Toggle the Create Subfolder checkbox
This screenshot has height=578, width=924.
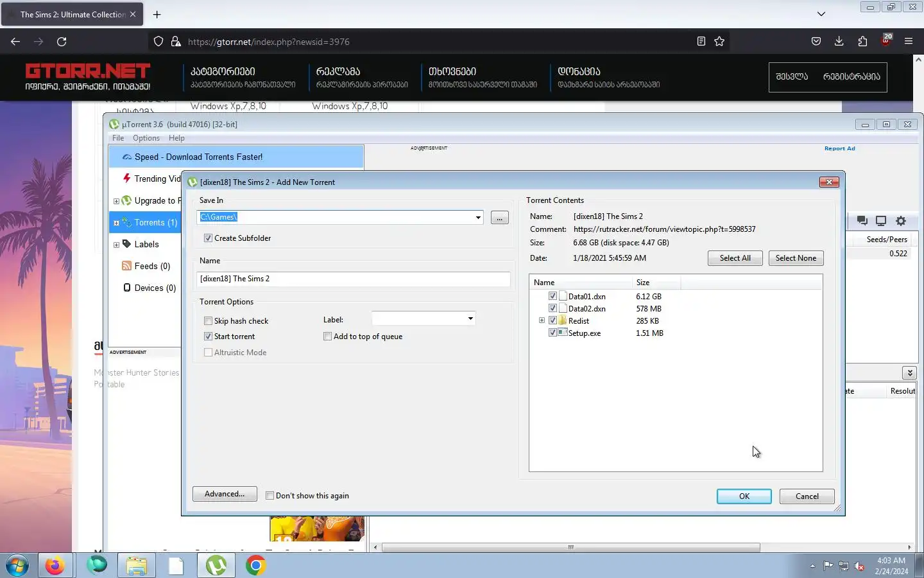pos(208,238)
